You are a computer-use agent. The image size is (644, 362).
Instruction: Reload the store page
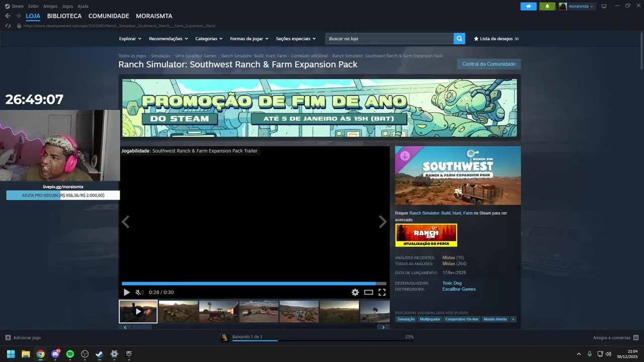tap(8, 26)
